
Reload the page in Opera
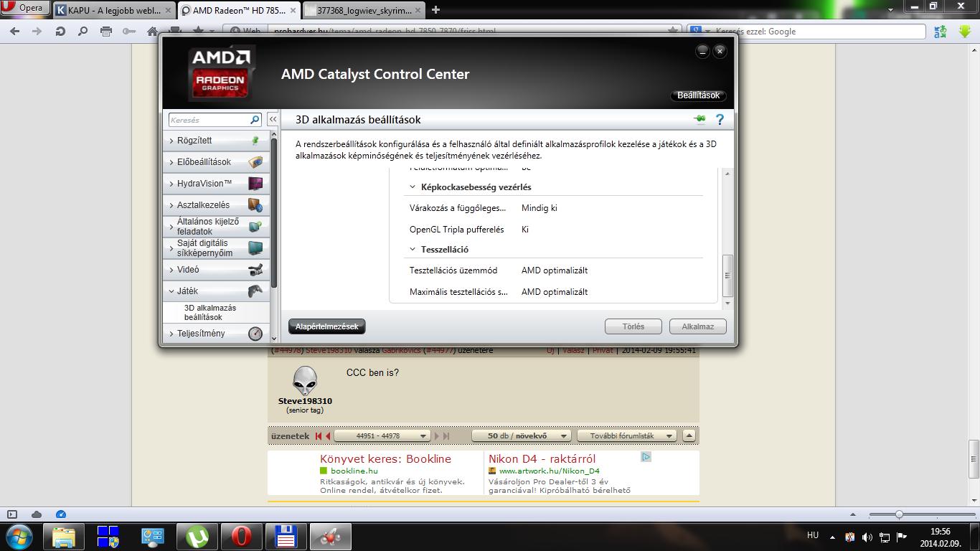click(x=60, y=31)
